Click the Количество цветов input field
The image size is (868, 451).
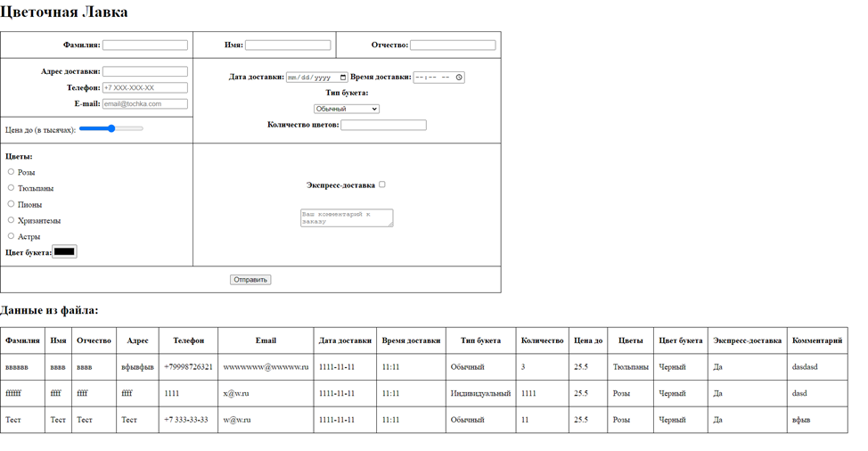[x=383, y=125]
